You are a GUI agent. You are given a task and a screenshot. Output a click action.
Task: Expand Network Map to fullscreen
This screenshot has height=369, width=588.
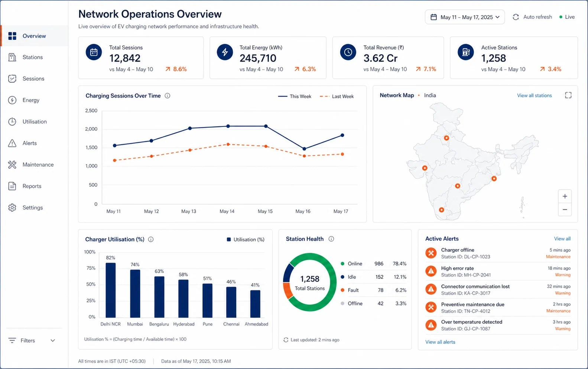(568, 95)
